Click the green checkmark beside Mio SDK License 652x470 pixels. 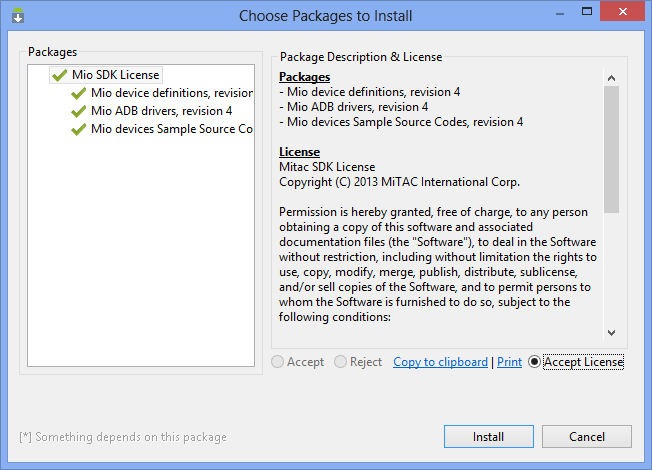(59, 75)
